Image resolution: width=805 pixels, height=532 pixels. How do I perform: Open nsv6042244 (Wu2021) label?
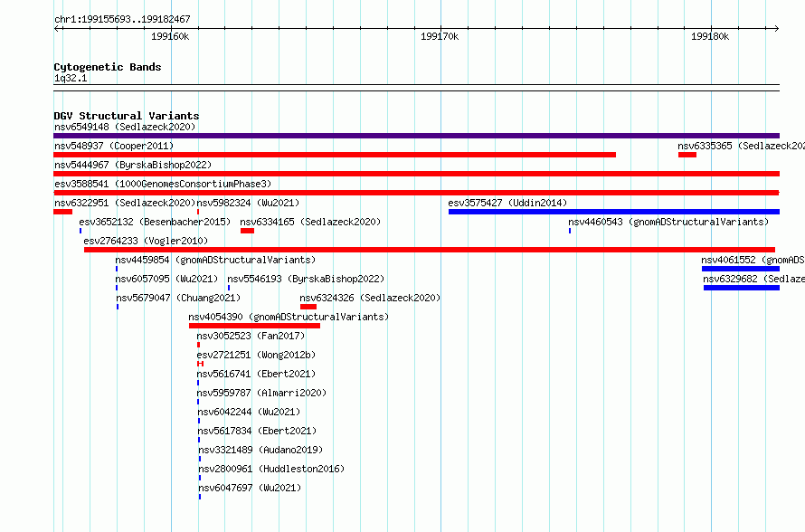coord(249,412)
